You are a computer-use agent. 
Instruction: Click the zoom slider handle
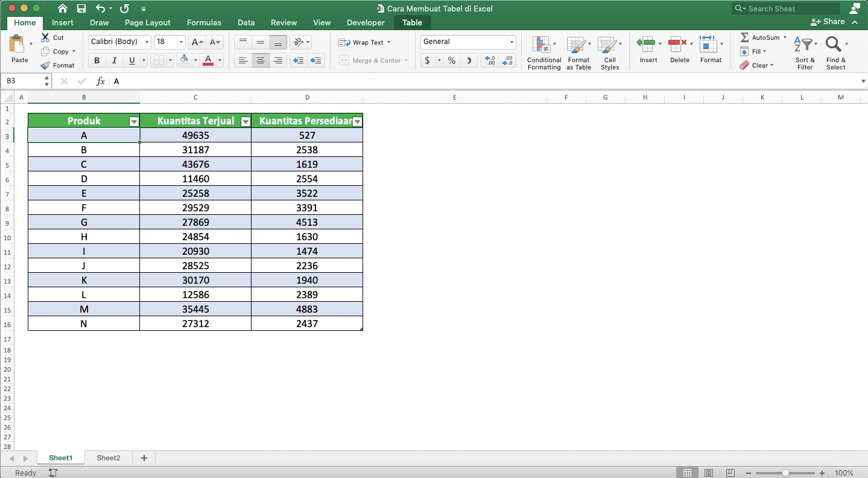click(x=785, y=473)
